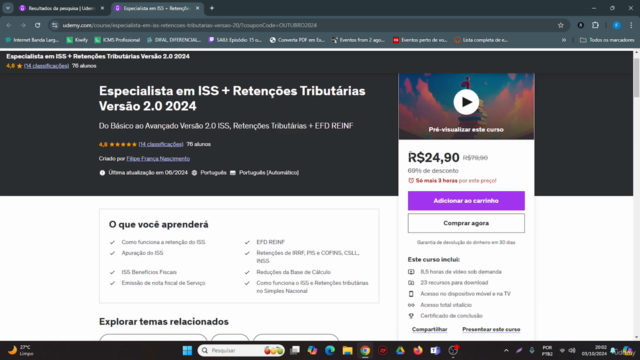Expand the hidden bookmarks chevron
640x360 pixels.
point(564,40)
